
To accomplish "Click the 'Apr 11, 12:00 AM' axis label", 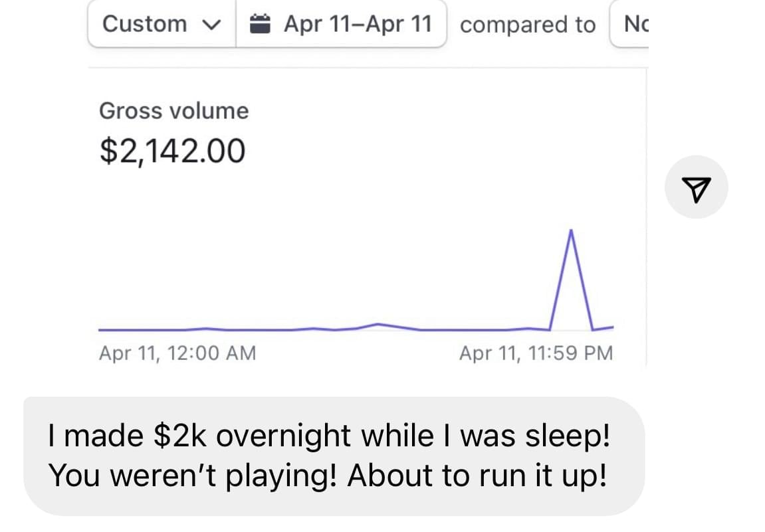I will 177,353.
